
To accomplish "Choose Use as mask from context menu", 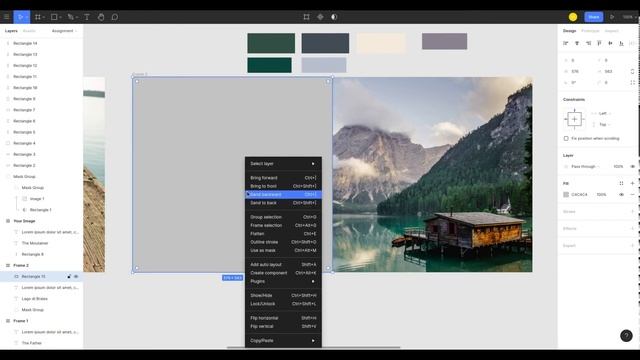I will (x=283, y=250).
